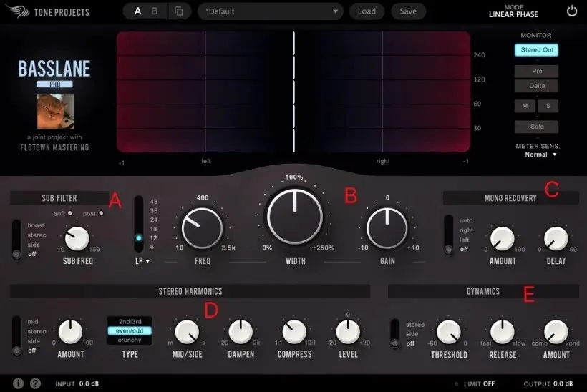Click the Dynamics mode switch handle
The width and height of the screenshot is (587, 392).
(x=395, y=343)
